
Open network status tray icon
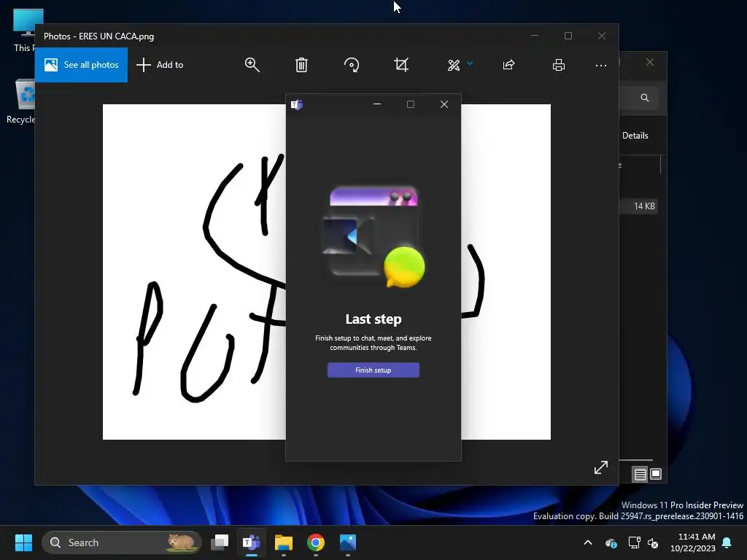[634, 542]
